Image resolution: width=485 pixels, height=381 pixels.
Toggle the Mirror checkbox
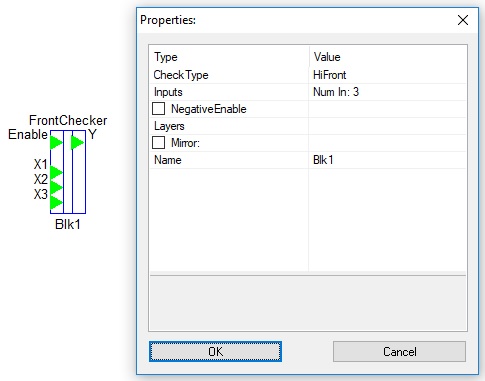click(x=158, y=143)
